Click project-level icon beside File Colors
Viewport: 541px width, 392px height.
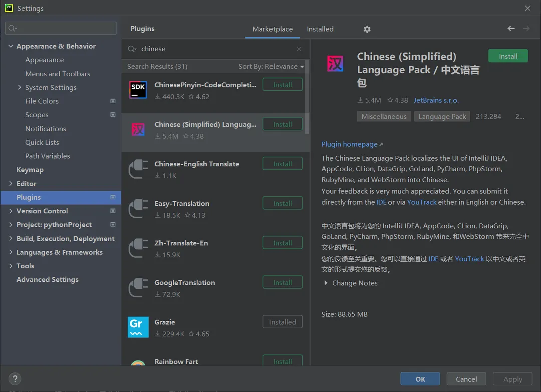tap(113, 101)
